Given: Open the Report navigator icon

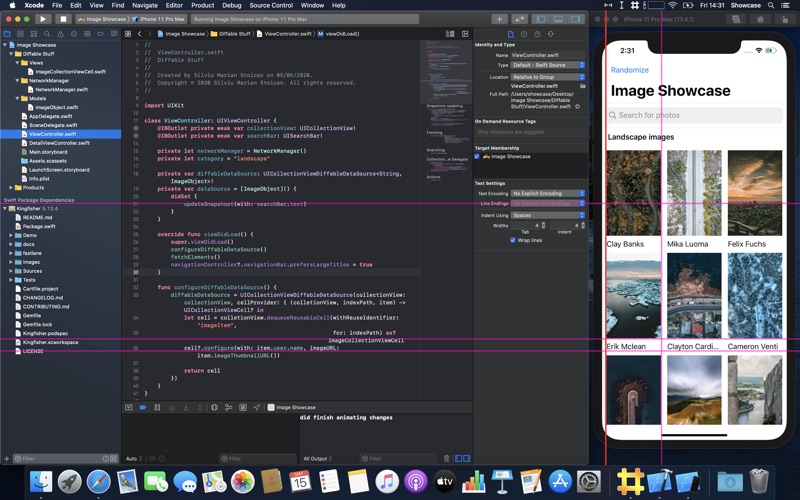Looking at the screenshot, I should point(113,34).
